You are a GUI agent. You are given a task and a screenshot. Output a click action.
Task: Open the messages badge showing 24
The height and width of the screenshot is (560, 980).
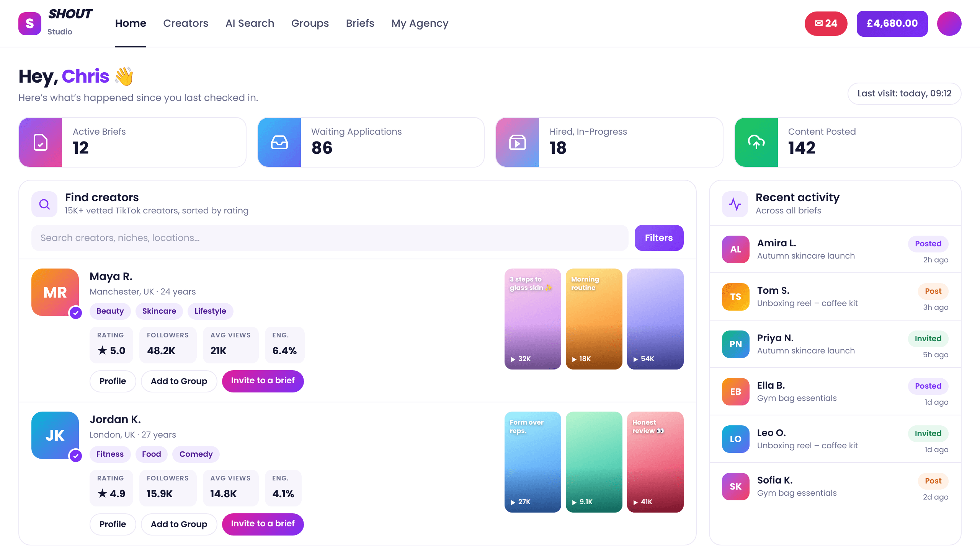coord(826,23)
